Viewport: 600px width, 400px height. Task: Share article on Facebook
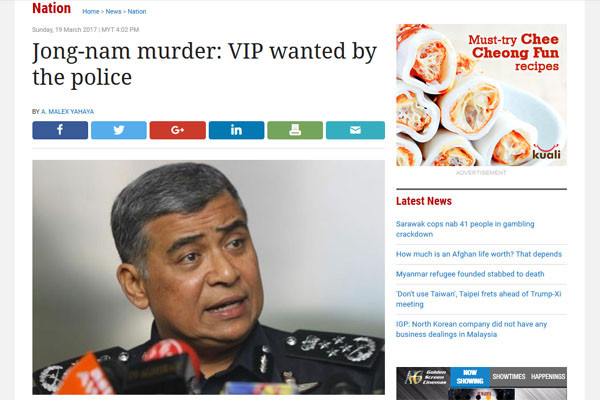tap(60, 130)
